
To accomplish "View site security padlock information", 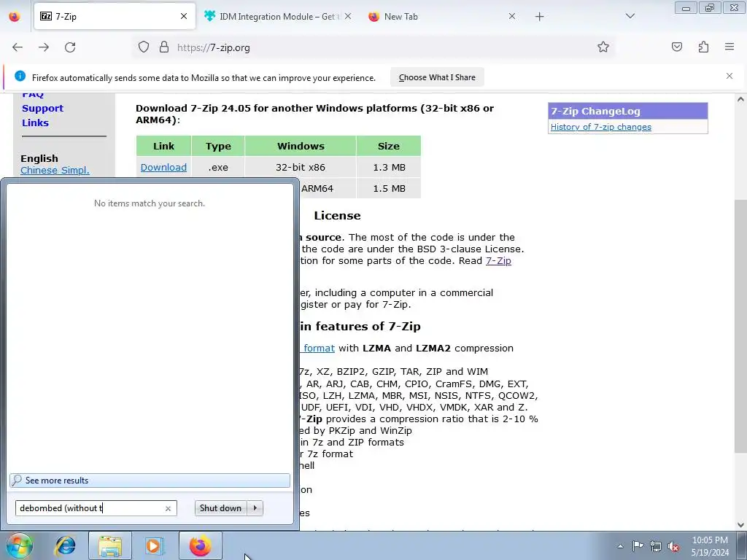I will tap(164, 47).
